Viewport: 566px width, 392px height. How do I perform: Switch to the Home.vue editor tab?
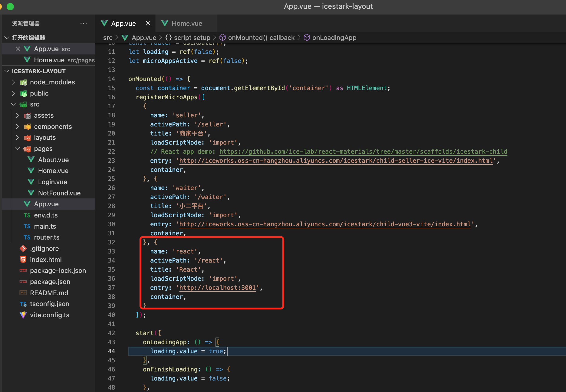[x=186, y=23]
